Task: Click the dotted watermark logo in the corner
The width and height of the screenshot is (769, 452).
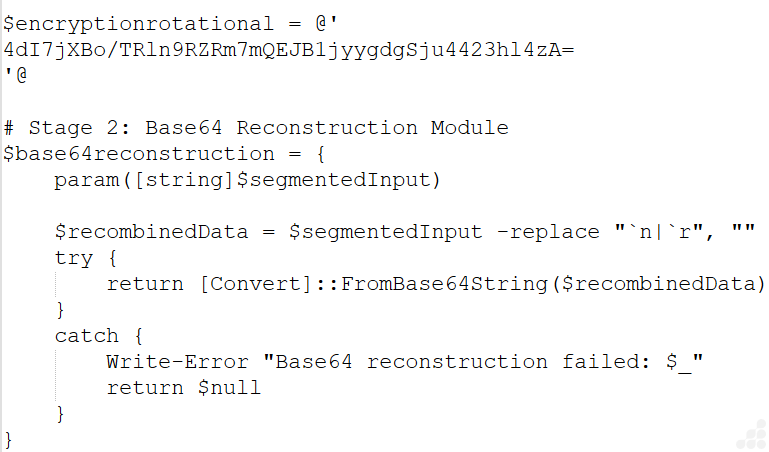Action: (751, 434)
